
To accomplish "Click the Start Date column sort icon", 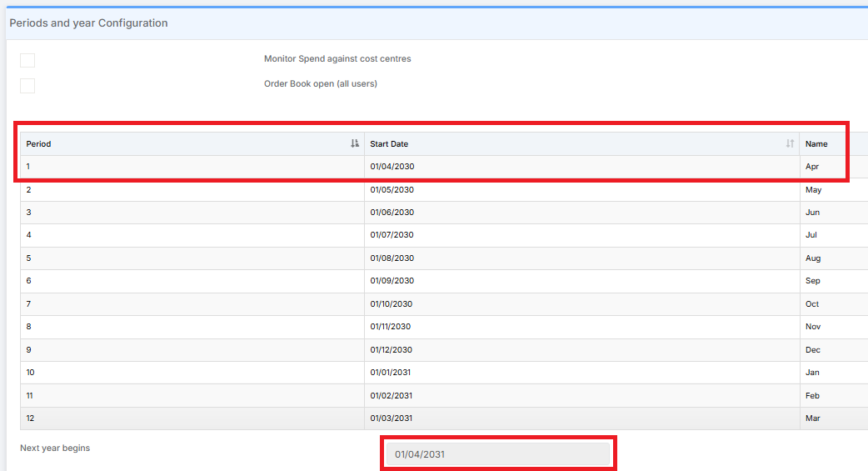I will pyautogui.click(x=790, y=143).
